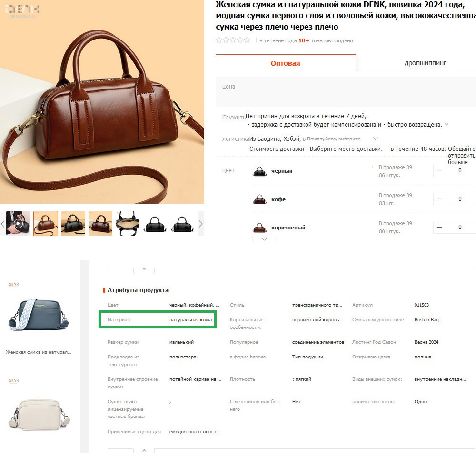This screenshot has width=476, height=476.
Task: Click the next arrow in thumbnail gallery
Action: pos(200,224)
